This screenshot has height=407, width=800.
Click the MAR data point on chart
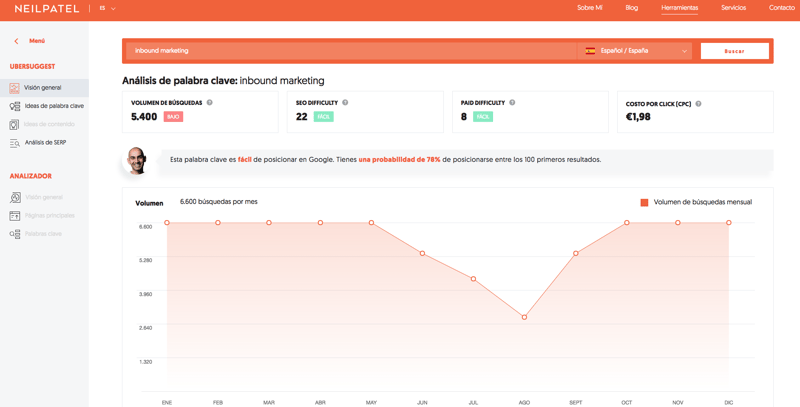tap(269, 223)
